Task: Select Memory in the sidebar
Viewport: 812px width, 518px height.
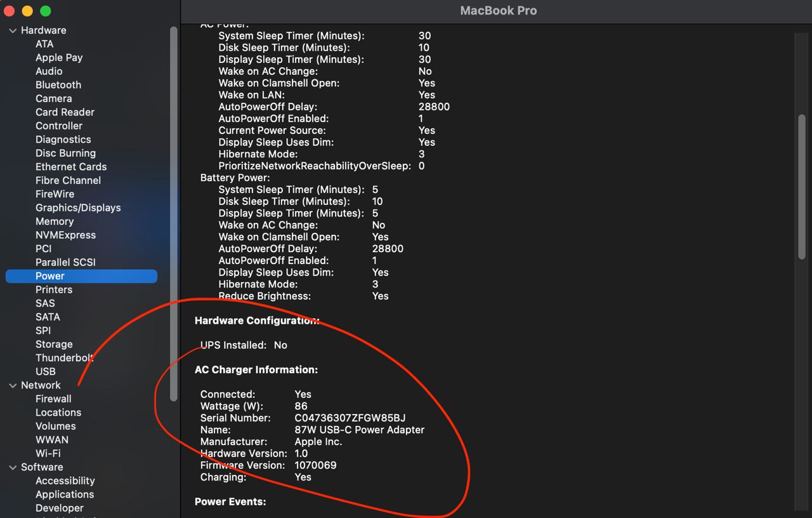Action: pos(55,222)
